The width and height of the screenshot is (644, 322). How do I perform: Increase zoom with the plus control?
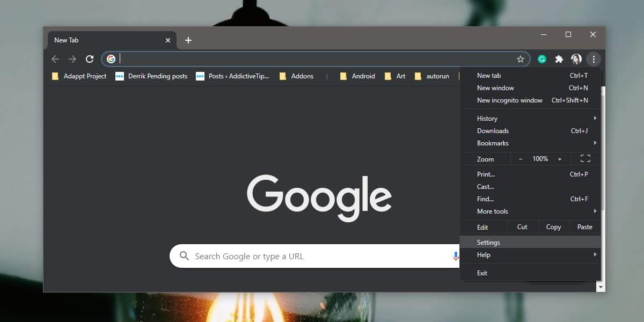[560, 159]
